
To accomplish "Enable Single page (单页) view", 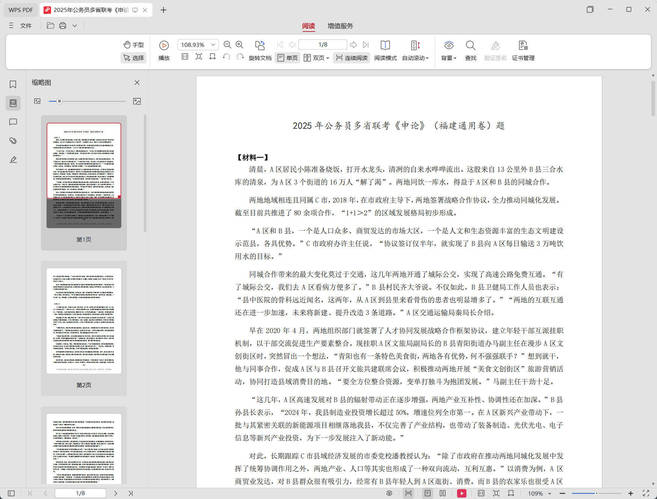I will coord(287,58).
